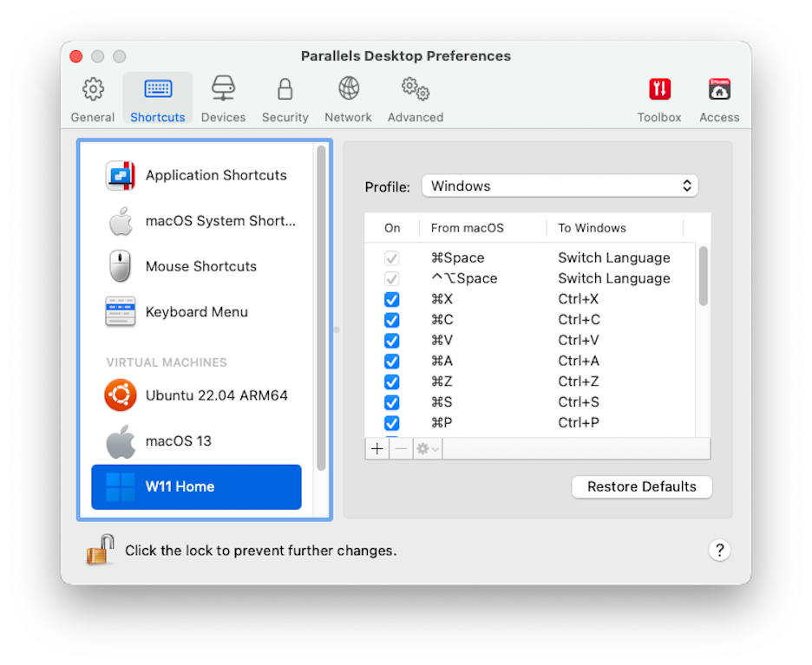Open the Toolbox preferences pane
Image resolution: width=812 pixels, height=665 pixels.
(x=659, y=97)
